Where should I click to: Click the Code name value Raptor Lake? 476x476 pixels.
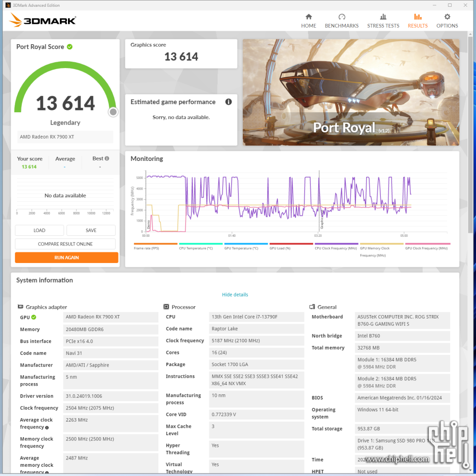tap(256, 329)
